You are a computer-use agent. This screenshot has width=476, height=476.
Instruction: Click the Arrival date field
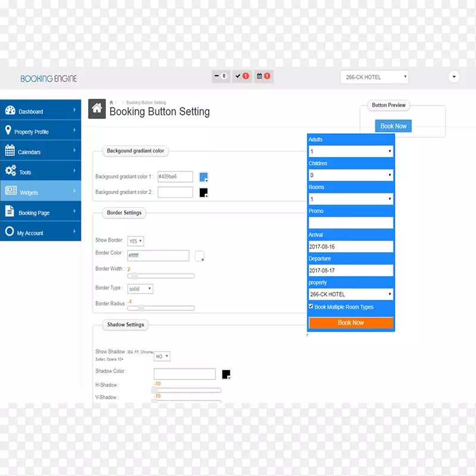(350, 246)
